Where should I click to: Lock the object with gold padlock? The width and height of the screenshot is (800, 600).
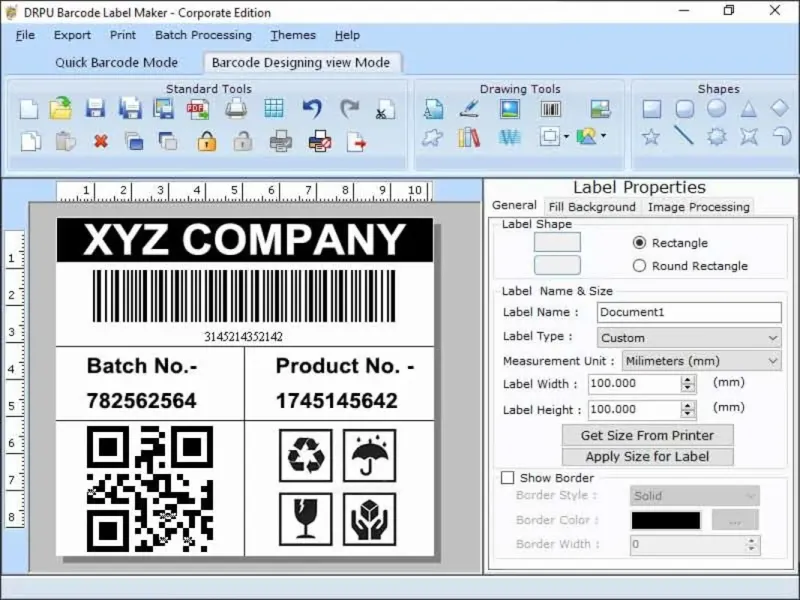pyautogui.click(x=207, y=141)
